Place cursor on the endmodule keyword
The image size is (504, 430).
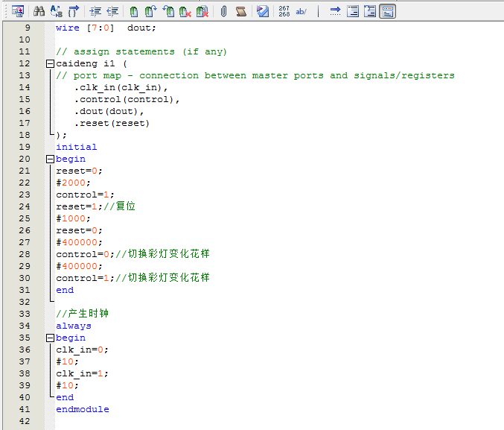tap(82, 409)
